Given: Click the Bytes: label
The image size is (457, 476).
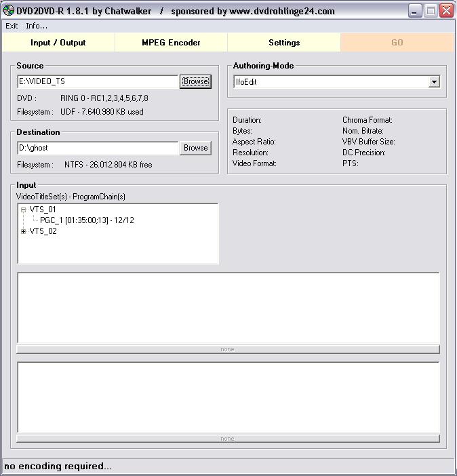Looking at the screenshot, I should click(x=242, y=131).
